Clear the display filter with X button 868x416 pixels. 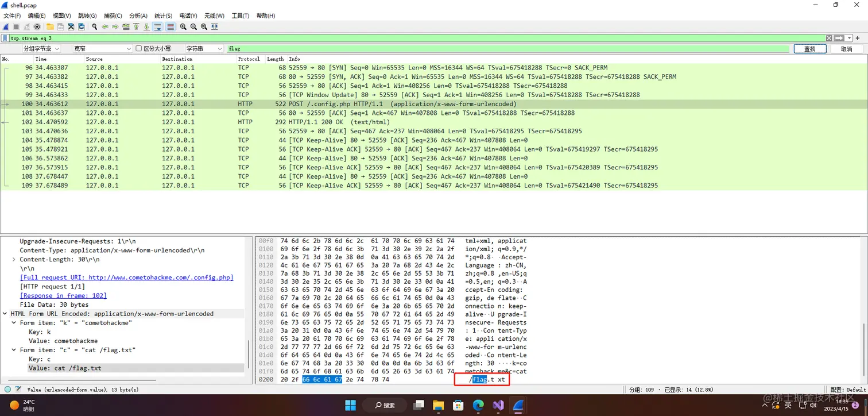829,38
